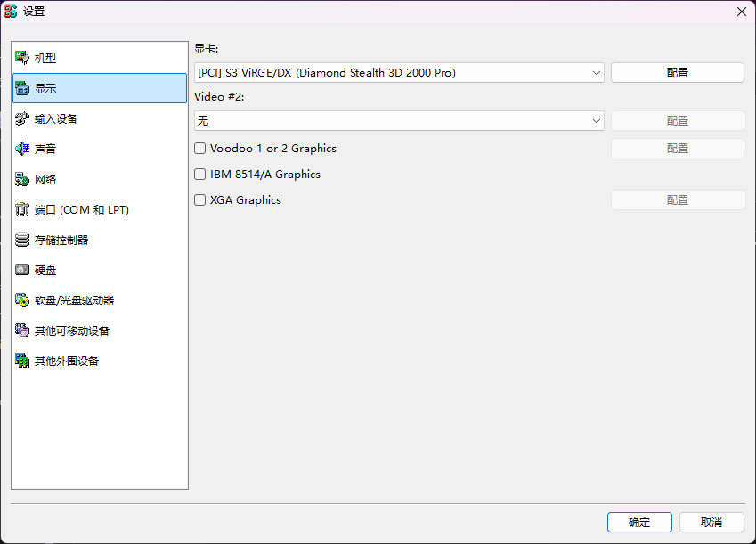Select the 端口 (COM 和 LPT) ports icon

[22, 209]
